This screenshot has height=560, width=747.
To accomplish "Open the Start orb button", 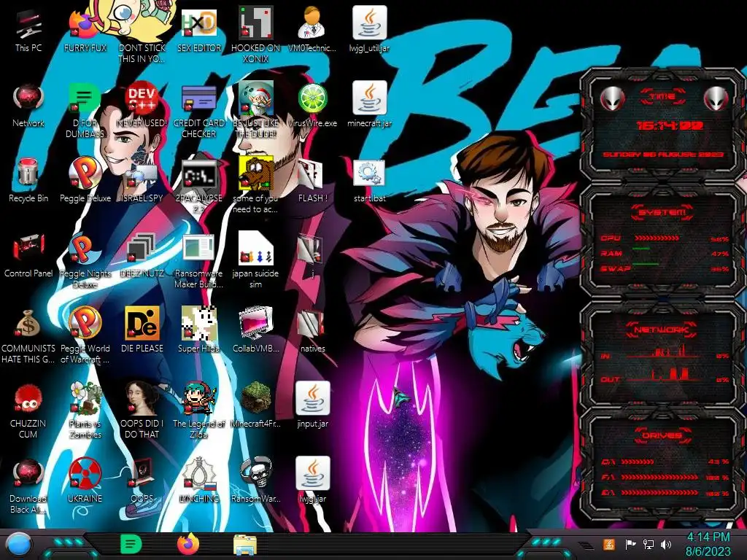I will [x=19, y=545].
